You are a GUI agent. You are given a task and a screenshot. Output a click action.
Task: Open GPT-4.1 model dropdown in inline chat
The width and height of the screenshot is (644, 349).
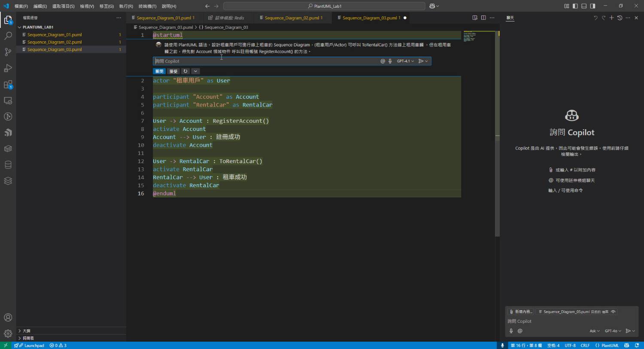point(405,61)
